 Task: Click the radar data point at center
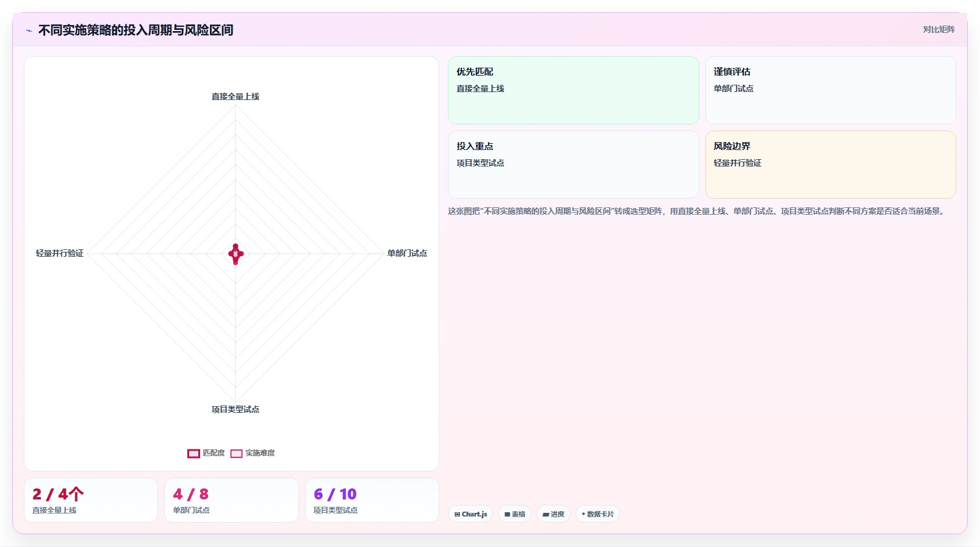click(x=236, y=254)
